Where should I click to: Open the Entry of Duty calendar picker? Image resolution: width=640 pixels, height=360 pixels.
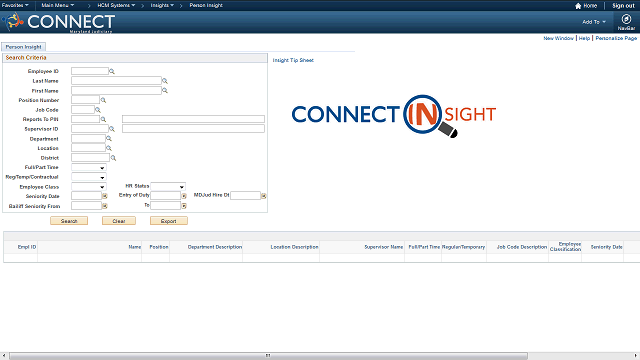coord(184,196)
